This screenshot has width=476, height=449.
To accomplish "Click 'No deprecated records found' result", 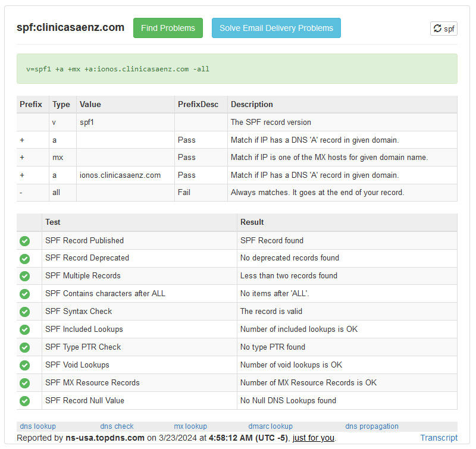I will click(x=290, y=258).
